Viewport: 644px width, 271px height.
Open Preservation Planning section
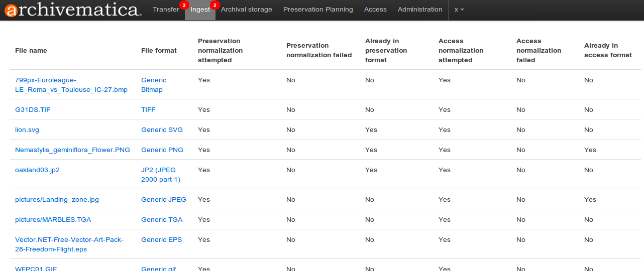point(318,10)
